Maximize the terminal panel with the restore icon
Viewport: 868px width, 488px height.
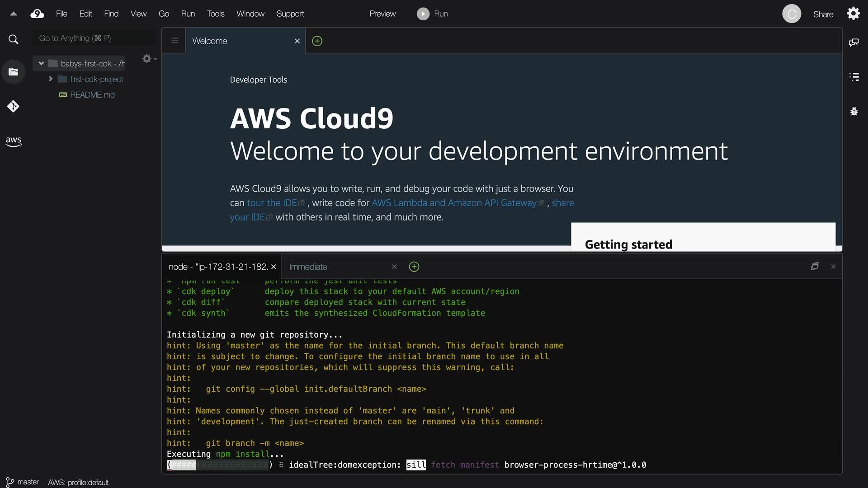click(x=815, y=267)
